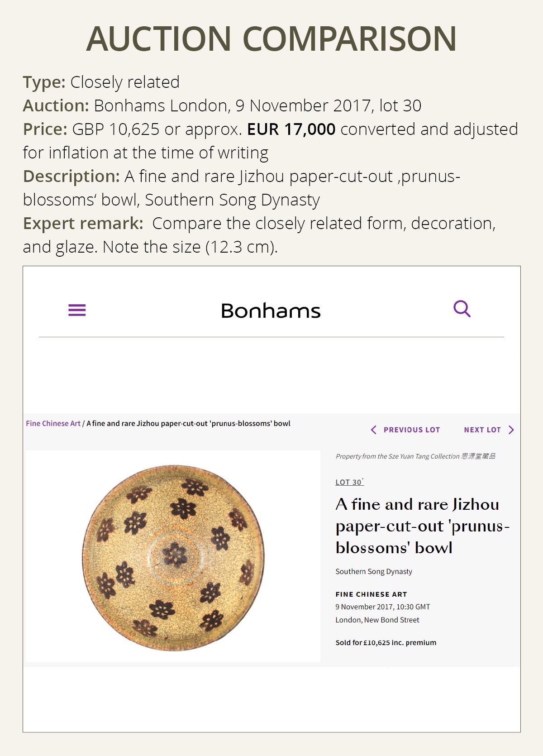Click the bold EUR 17,000 price
Screen dimensions: 543x756
tap(291, 129)
